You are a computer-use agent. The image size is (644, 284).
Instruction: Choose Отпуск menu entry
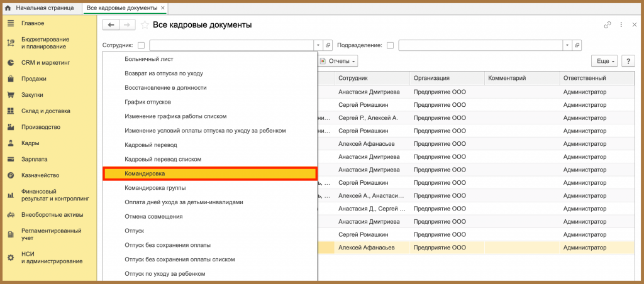(210, 231)
